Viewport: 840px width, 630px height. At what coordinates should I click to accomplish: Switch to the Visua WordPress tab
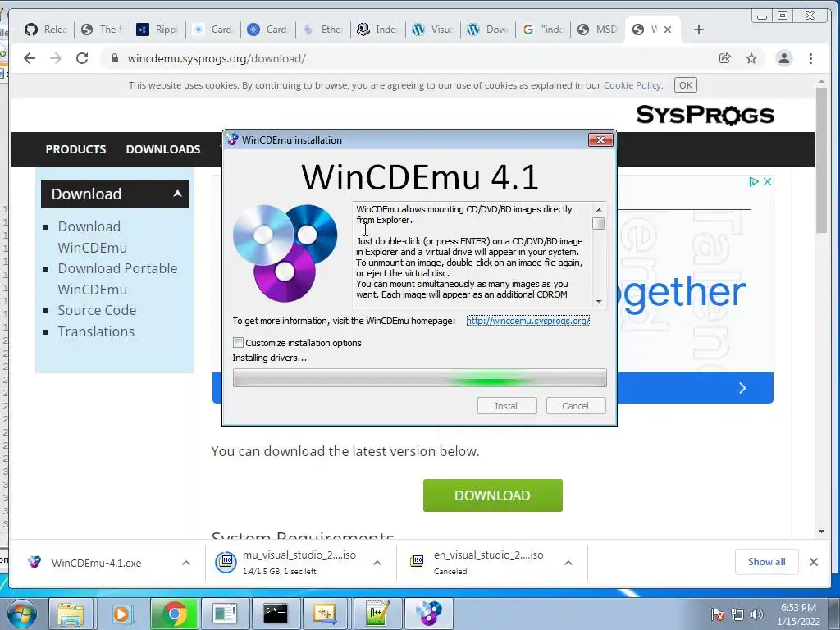click(x=433, y=30)
